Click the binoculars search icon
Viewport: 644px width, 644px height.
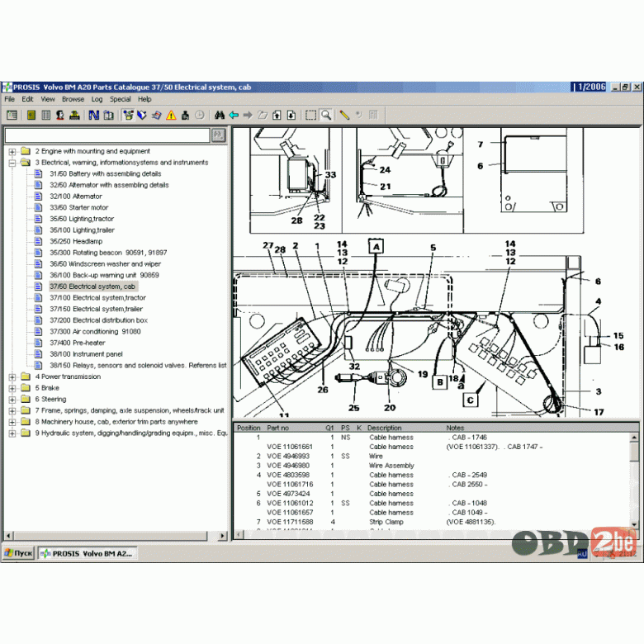pos(220,115)
